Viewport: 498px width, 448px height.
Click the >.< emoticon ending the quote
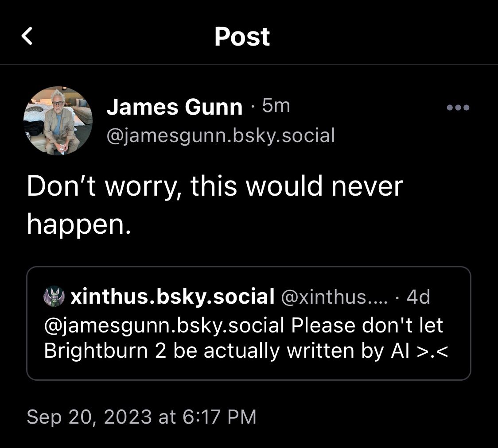[433, 351]
